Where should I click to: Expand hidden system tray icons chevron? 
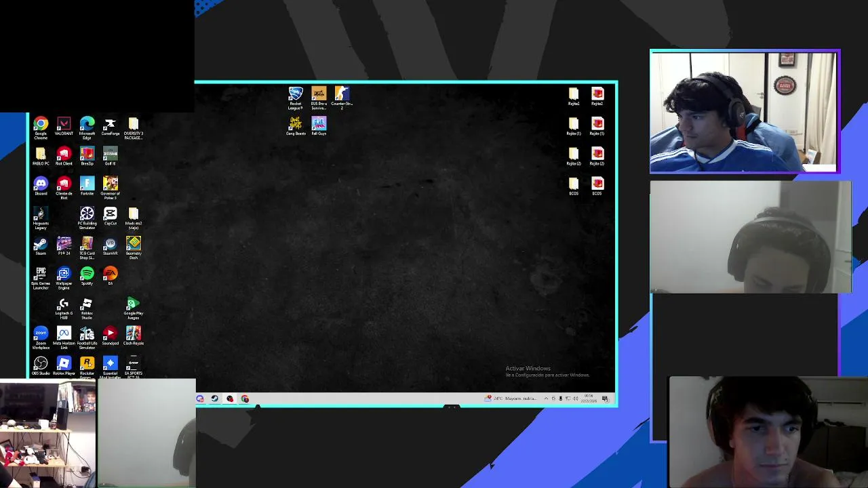(x=546, y=399)
